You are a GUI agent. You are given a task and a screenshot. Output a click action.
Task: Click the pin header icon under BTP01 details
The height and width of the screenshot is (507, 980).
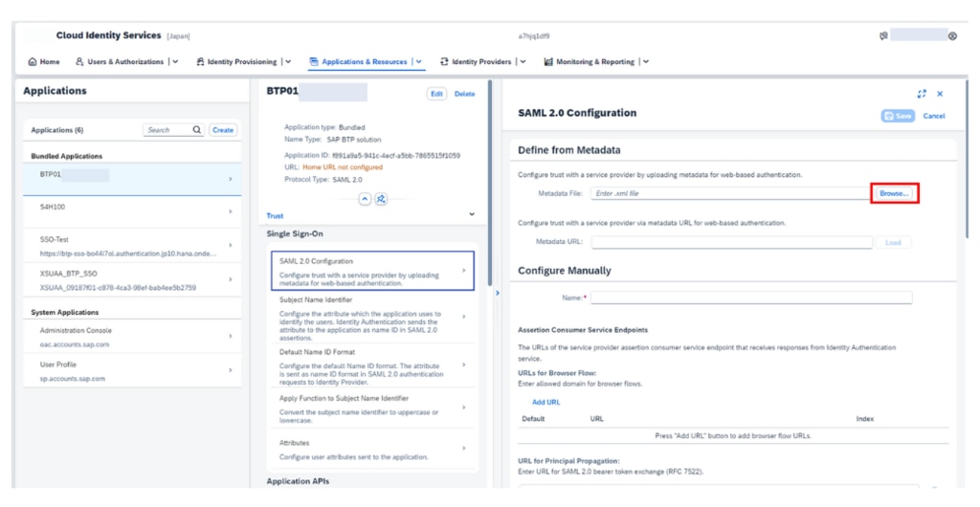380,198
